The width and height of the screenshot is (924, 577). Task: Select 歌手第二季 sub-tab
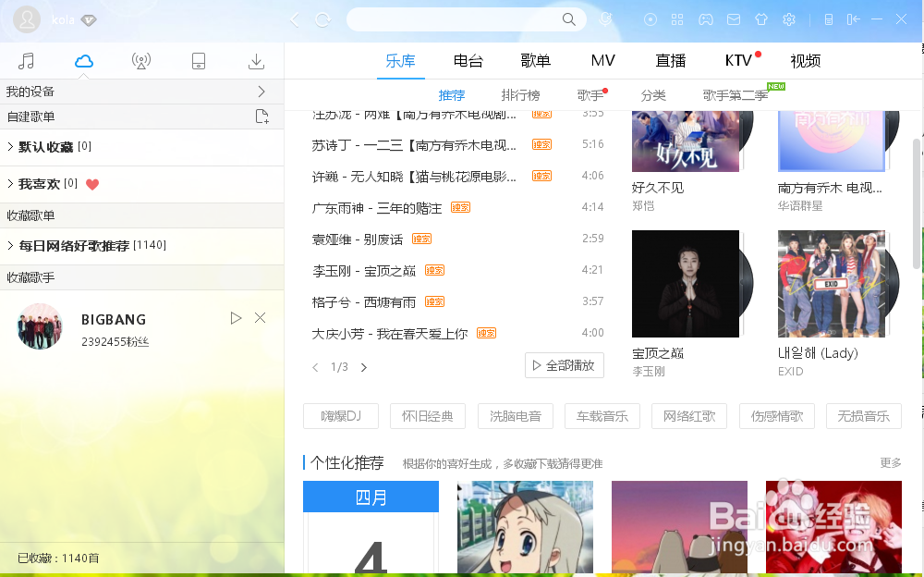coord(736,95)
